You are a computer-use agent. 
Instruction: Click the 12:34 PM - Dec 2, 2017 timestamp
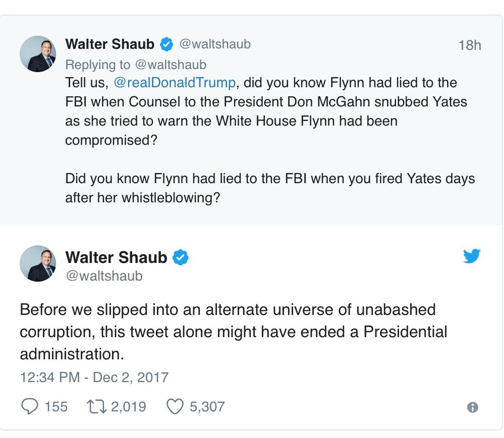coord(94,377)
